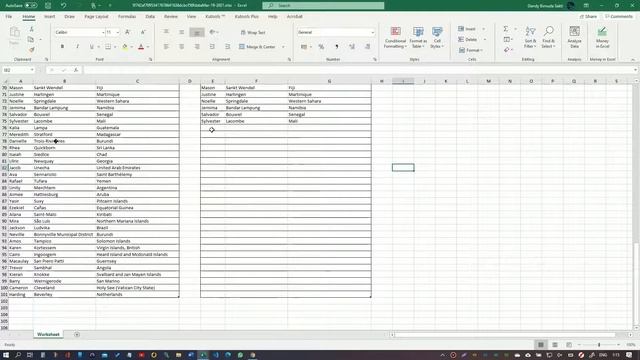
Task: Toggle Align Left
Action: [166, 47]
